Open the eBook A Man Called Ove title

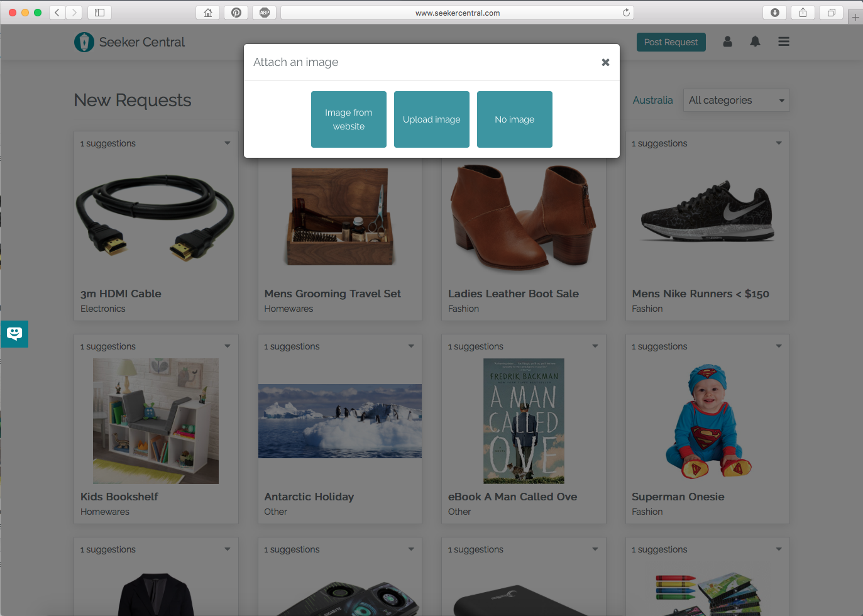(x=512, y=497)
